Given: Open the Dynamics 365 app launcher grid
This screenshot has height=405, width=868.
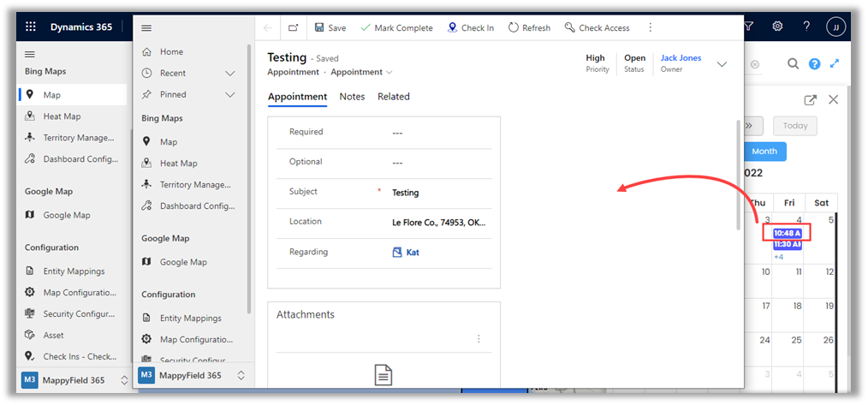Looking at the screenshot, I should (29, 27).
